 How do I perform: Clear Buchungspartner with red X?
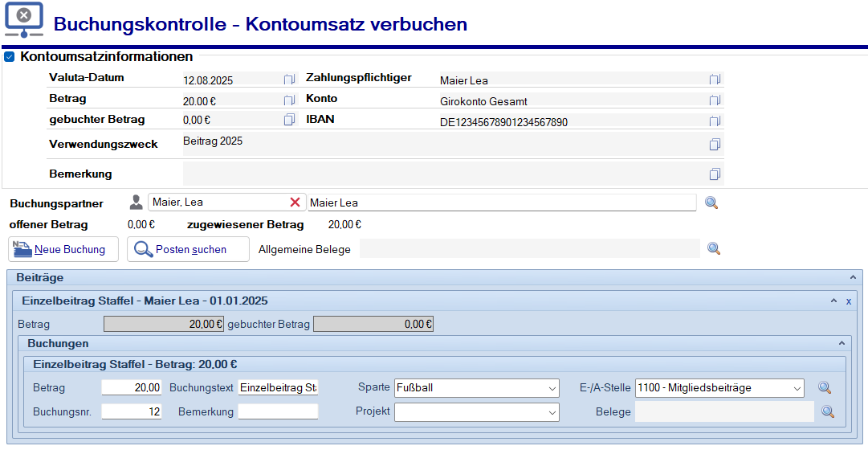(295, 202)
